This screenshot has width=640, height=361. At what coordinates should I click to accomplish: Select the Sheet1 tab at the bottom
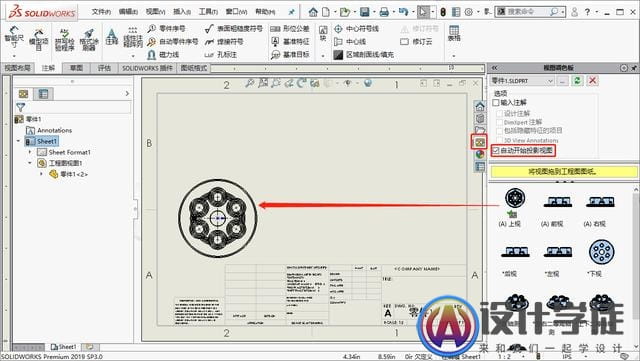click(x=64, y=347)
